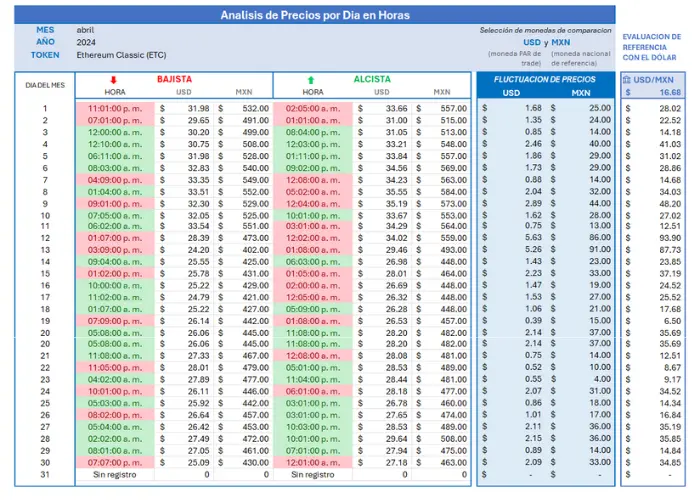Select the AÑO label
Viewport: 700px width, 500px height.
[45, 42]
